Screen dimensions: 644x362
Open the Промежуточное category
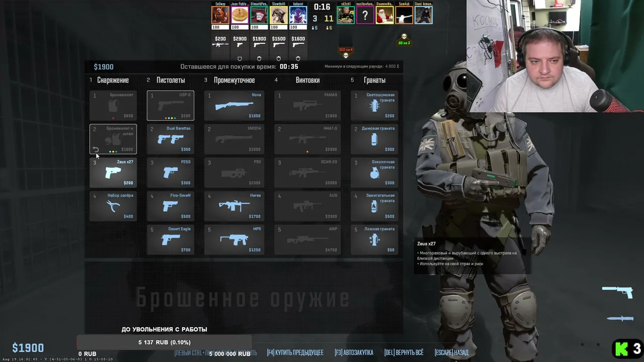pyautogui.click(x=234, y=80)
